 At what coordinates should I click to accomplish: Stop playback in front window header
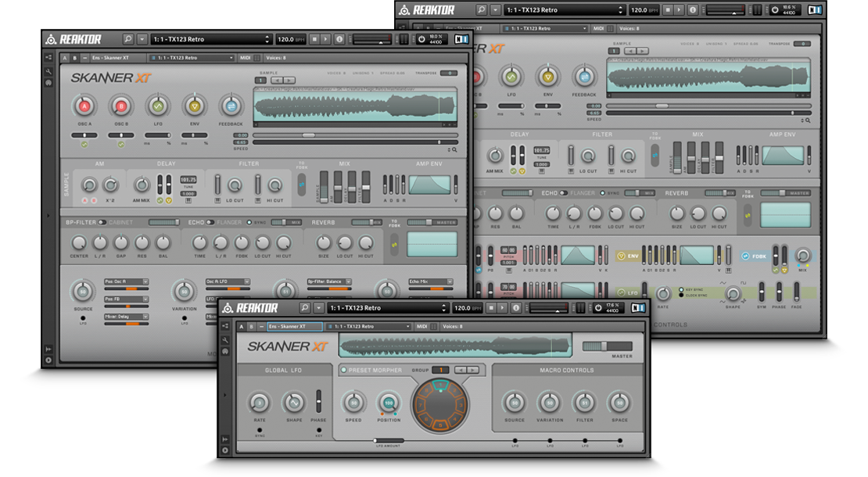(x=491, y=307)
